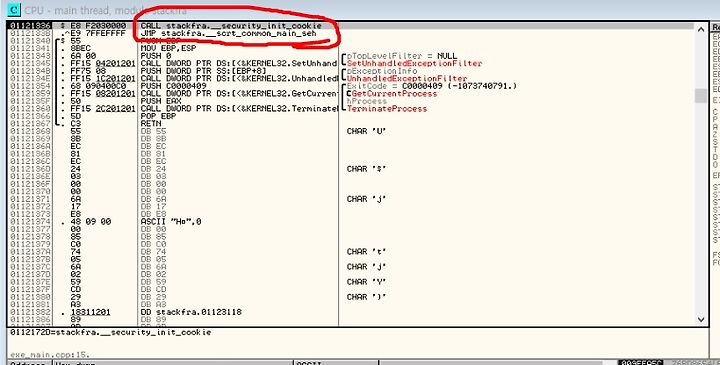Click the ExitCode = C0000409 comment

[432, 86]
